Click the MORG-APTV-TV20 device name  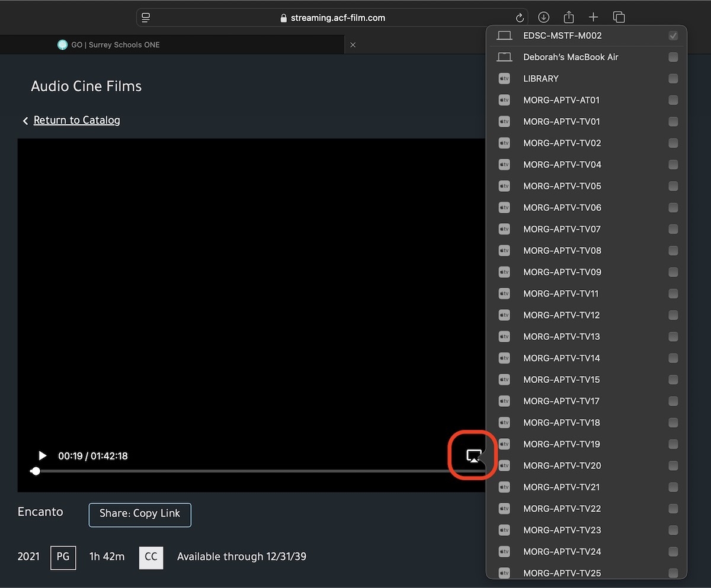[x=562, y=465]
